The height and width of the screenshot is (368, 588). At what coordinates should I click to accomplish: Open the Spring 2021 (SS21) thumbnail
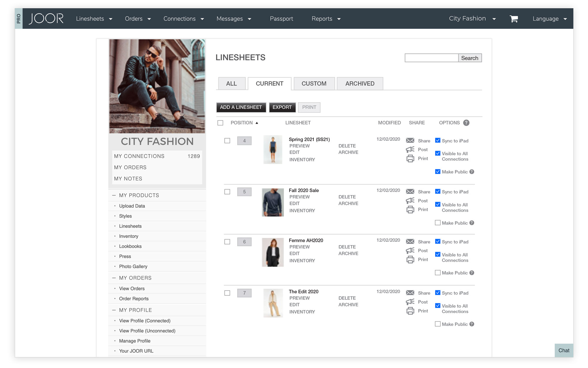point(273,150)
